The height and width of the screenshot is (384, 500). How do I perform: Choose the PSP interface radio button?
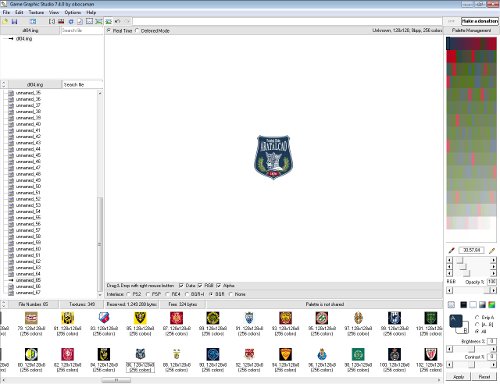click(x=147, y=294)
